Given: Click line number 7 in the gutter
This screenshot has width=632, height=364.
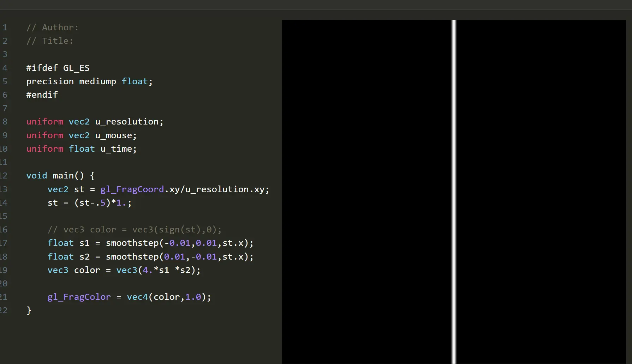Looking at the screenshot, I should [5, 108].
